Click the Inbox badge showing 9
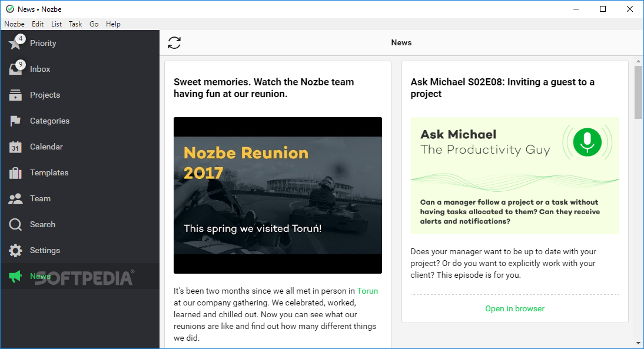Screen dimensions: 644x349 (21, 65)
